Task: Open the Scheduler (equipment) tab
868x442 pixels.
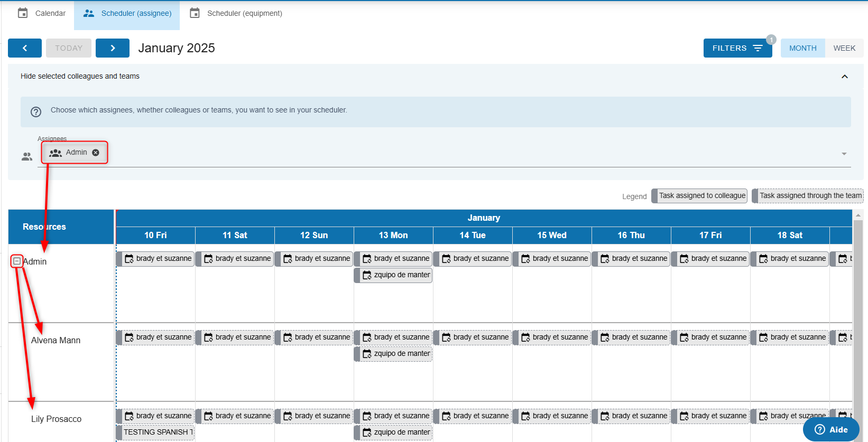Action: pos(244,13)
